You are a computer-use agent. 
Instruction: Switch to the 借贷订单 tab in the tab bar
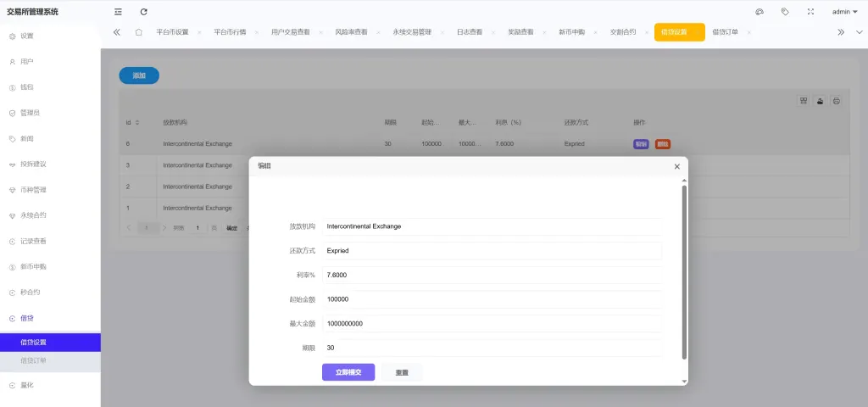tap(726, 32)
